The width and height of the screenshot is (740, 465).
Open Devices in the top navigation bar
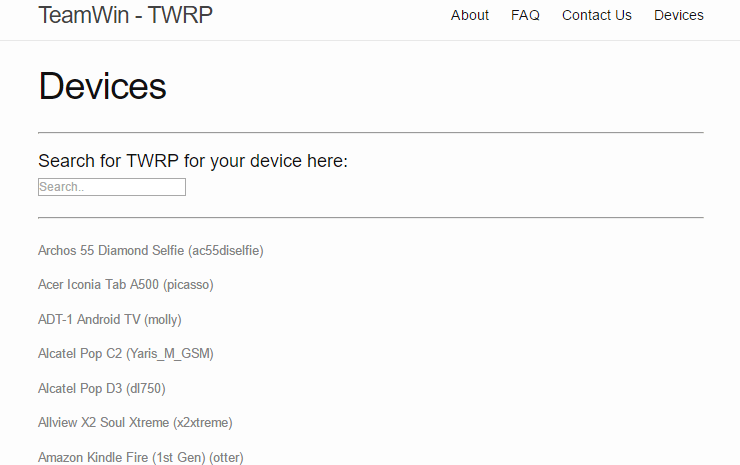(679, 16)
